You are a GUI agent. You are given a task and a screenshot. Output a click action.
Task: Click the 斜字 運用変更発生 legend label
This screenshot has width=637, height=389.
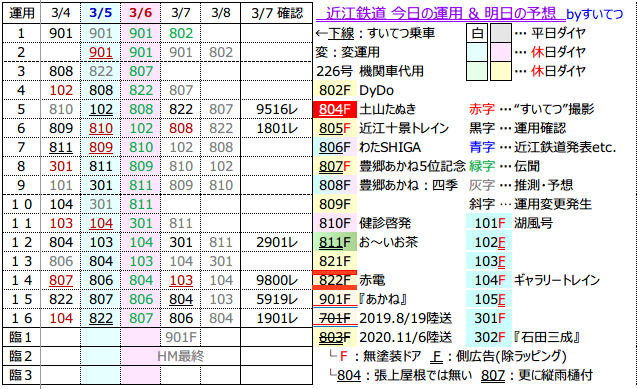530,204
